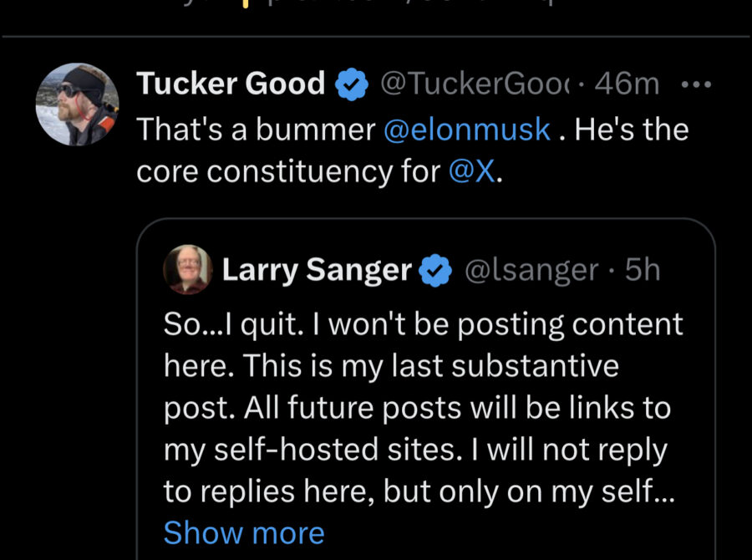Open Tucker Good's profile picture
Screen dimensions: 752x560
[x=77, y=104]
